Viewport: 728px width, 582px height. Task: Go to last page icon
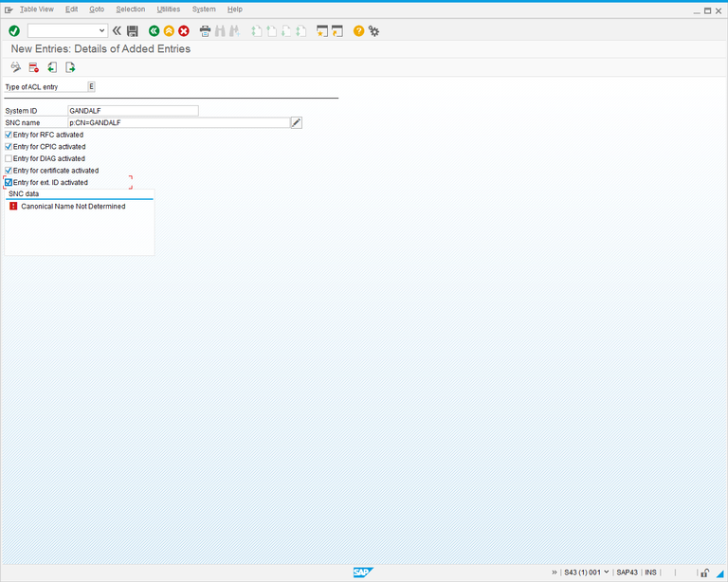click(300, 31)
